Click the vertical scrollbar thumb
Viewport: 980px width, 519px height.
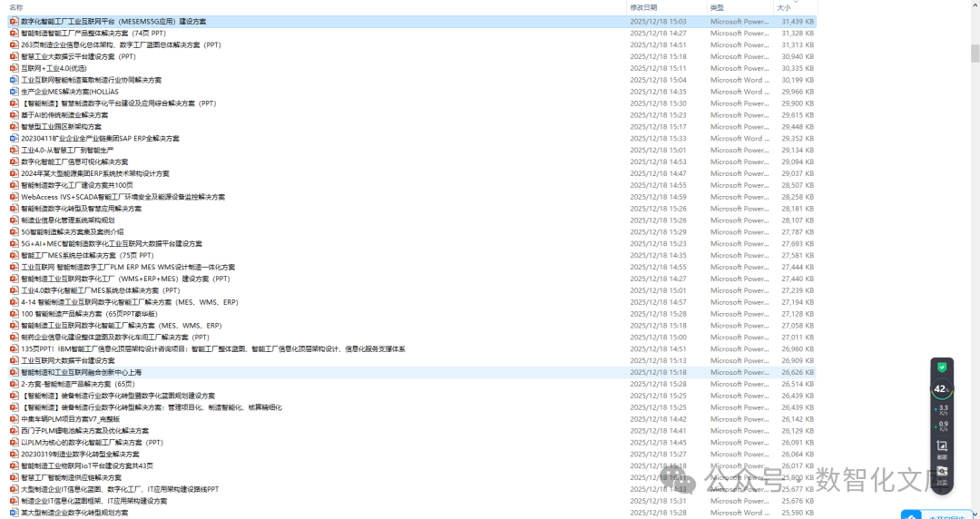975,54
